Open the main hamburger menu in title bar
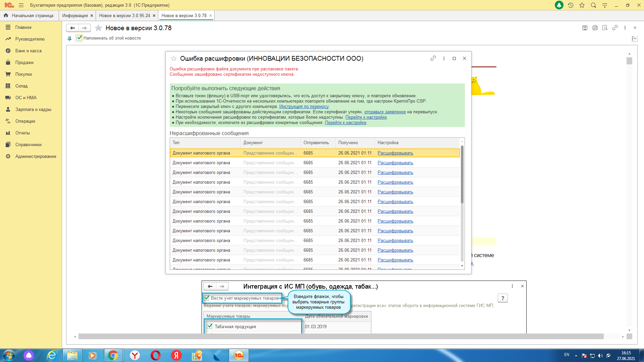 (21, 5)
